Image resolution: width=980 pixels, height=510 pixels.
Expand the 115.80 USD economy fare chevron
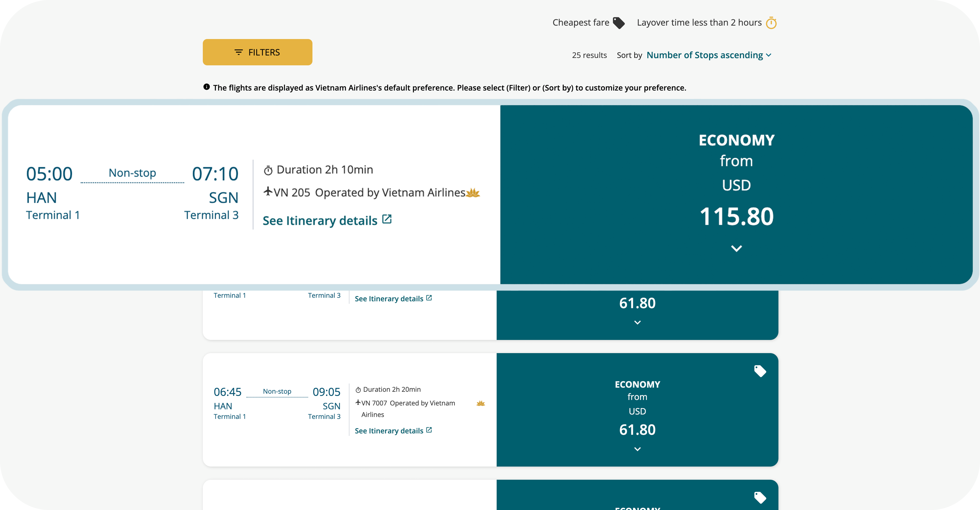point(736,248)
